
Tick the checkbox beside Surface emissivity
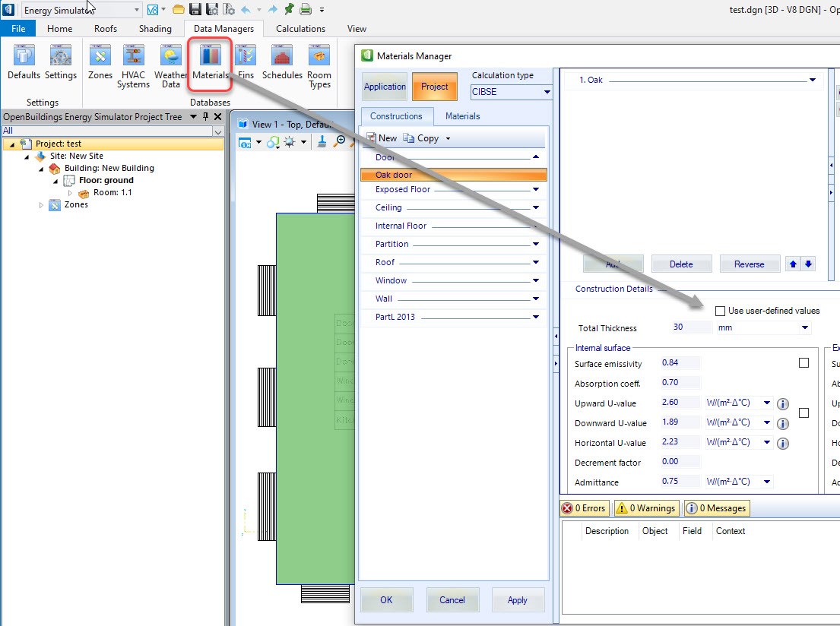click(x=804, y=363)
